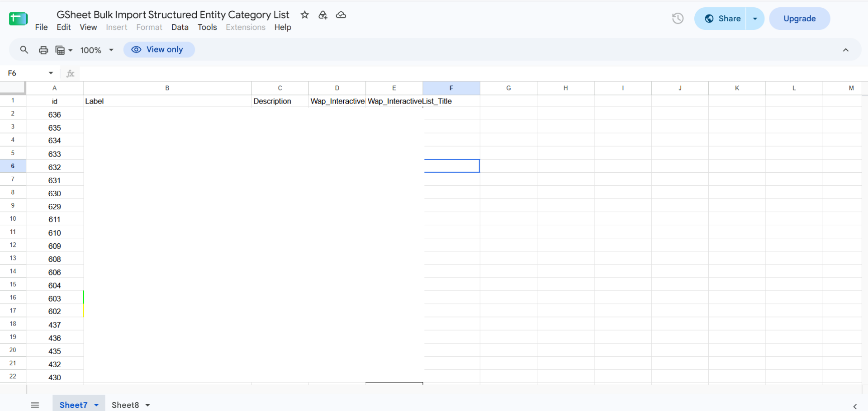Image resolution: width=868 pixels, height=411 pixels.
Task: Collapse the toolbar with up chevron
Action: coord(845,50)
